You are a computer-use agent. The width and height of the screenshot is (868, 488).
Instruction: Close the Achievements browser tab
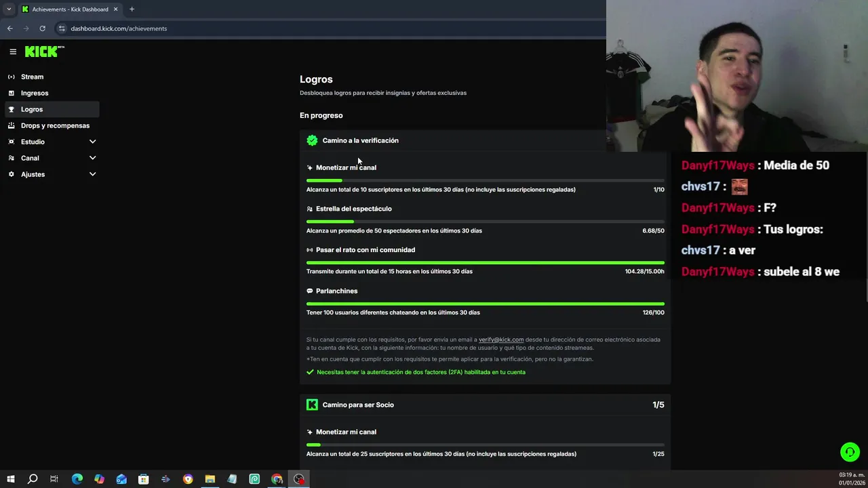pyautogui.click(x=115, y=9)
